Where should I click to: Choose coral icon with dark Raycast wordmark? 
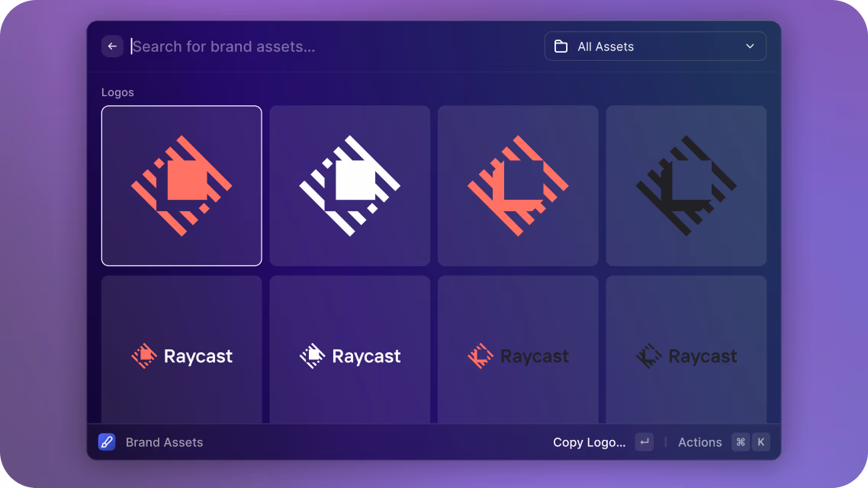click(518, 350)
